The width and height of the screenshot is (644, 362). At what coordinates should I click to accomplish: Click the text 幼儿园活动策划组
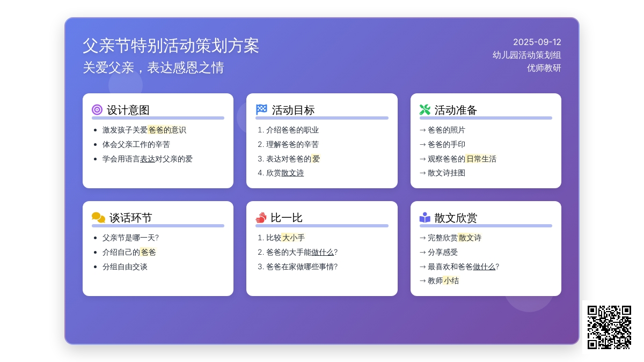pyautogui.click(x=527, y=55)
